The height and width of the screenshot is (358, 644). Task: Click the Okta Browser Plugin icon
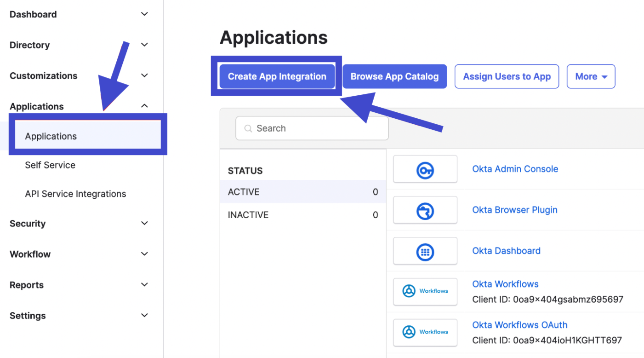point(425,211)
